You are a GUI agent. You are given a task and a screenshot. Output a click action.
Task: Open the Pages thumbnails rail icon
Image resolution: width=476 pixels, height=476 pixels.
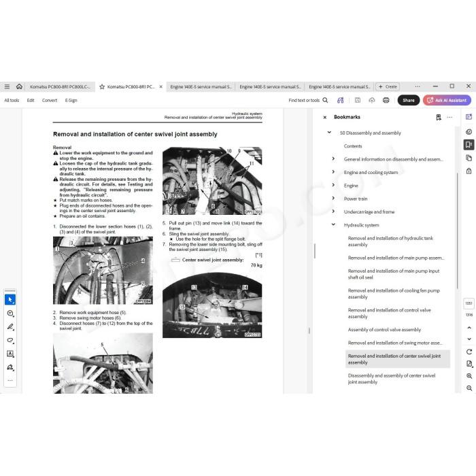point(469,158)
